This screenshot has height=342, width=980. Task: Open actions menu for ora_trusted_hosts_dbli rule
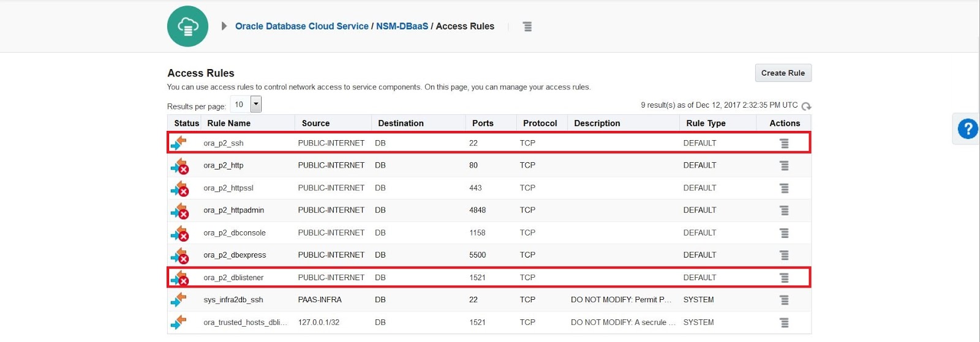[x=784, y=322]
